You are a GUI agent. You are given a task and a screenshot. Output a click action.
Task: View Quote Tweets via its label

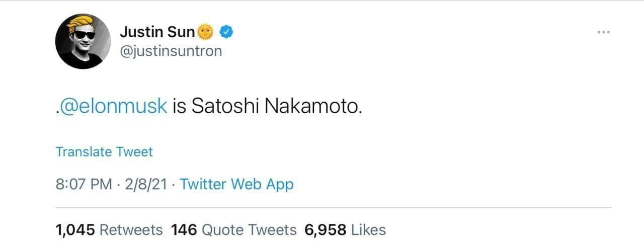249,230
